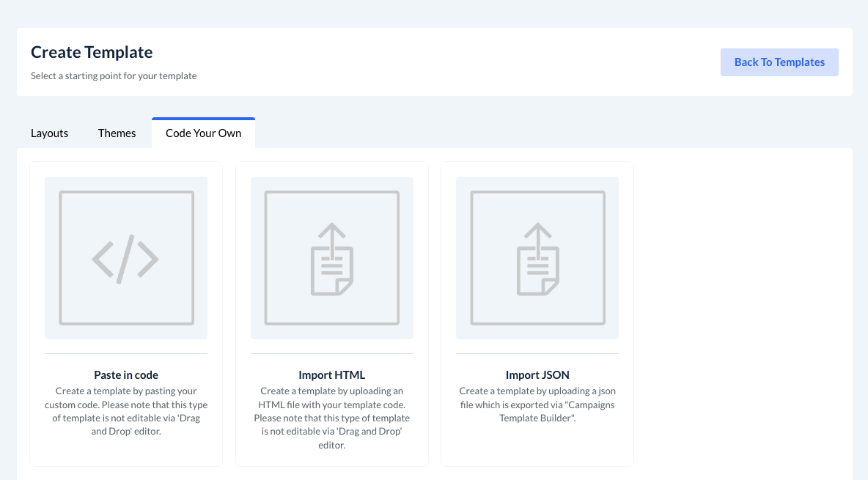The width and height of the screenshot is (868, 480).
Task: Go back using Back To Templates button
Action: coord(779,62)
